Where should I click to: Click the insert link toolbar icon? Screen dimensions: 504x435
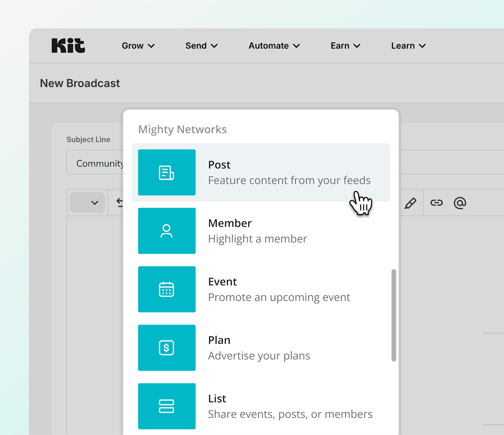436,203
